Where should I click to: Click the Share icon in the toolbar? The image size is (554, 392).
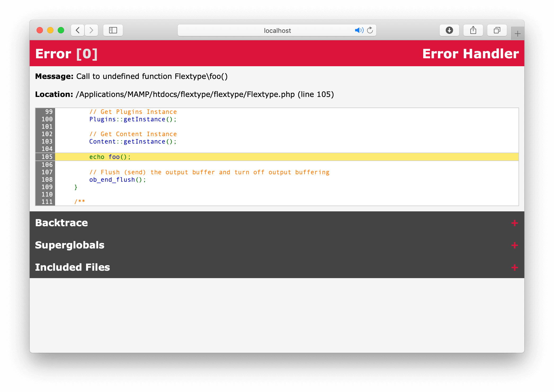click(473, 30)
